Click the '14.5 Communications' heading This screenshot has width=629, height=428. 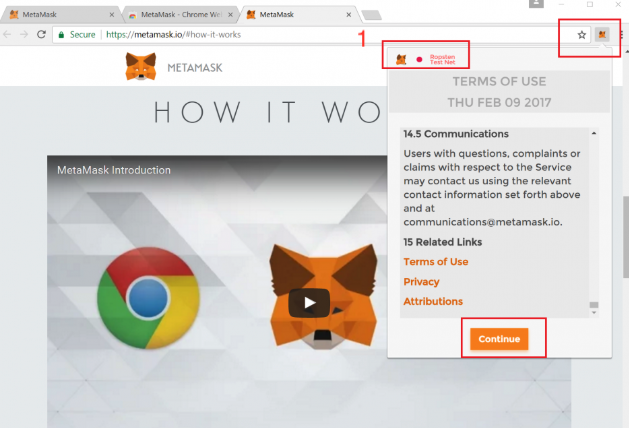[x=456, y=134]
